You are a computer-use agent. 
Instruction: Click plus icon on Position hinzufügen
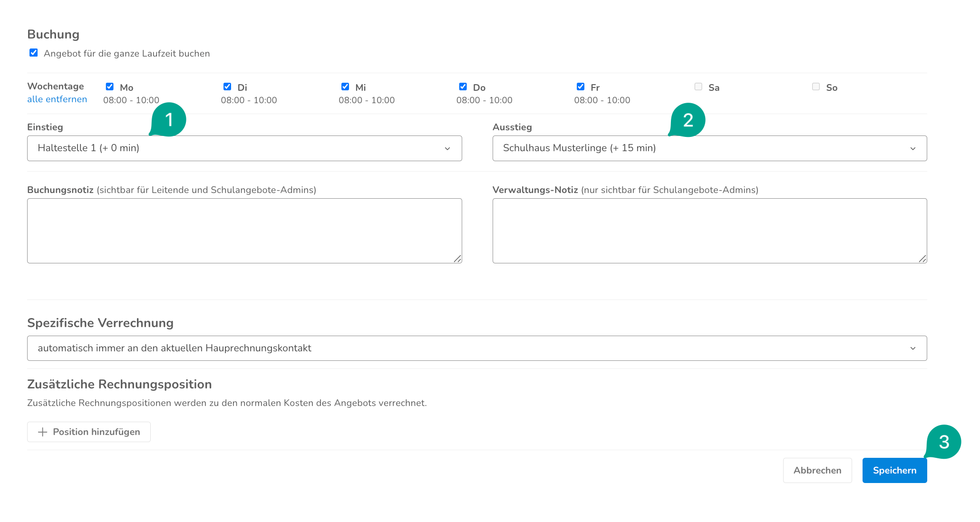pyautogui.click(x=43, y=432)
